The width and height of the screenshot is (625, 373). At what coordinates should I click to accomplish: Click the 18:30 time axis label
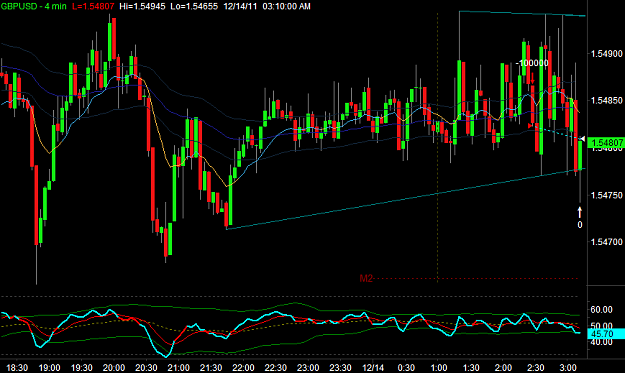pyautogui.click(x=18, y=367)
